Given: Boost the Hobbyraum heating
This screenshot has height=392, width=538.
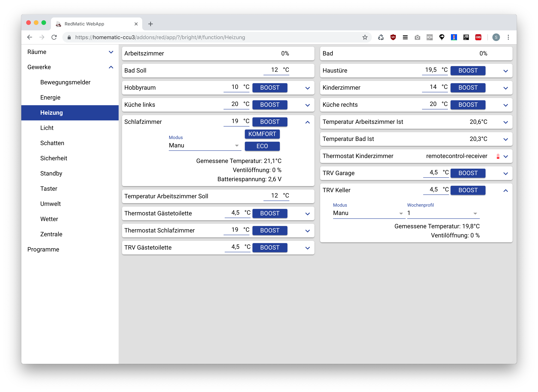Looking at the screenshot, I should coord(270,88).
